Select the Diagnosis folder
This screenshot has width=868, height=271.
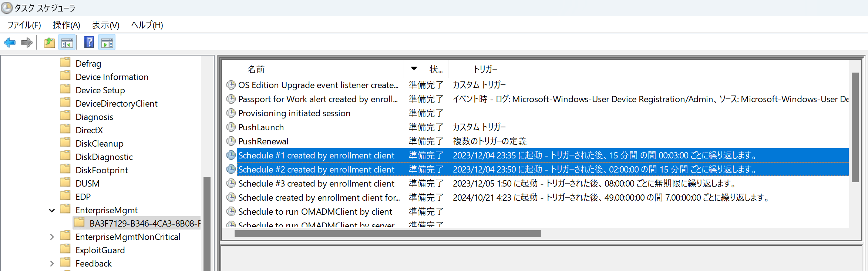point(94,117)
